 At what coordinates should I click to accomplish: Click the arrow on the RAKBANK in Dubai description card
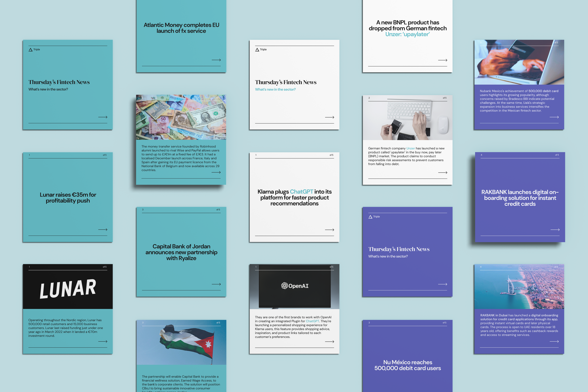point(554,342)
